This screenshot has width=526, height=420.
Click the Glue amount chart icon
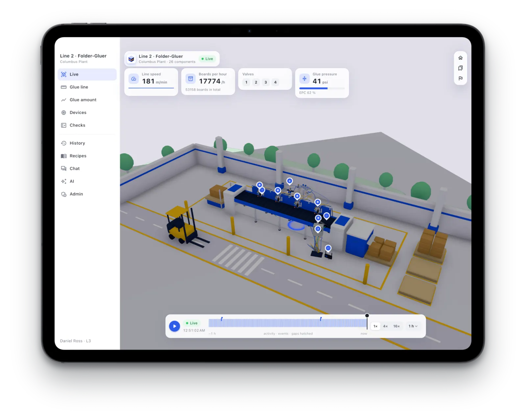pyautogui.click(x=64, y=100)
